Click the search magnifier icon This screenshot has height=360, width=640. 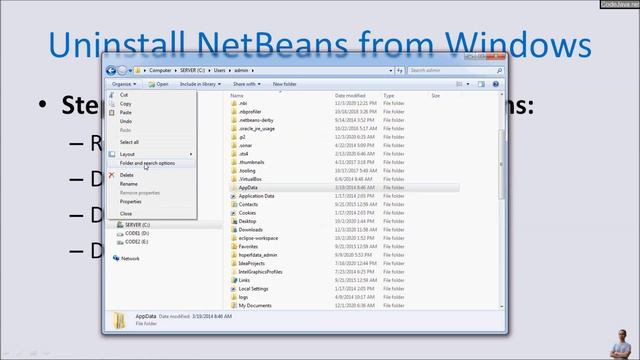tap(499, 71)
